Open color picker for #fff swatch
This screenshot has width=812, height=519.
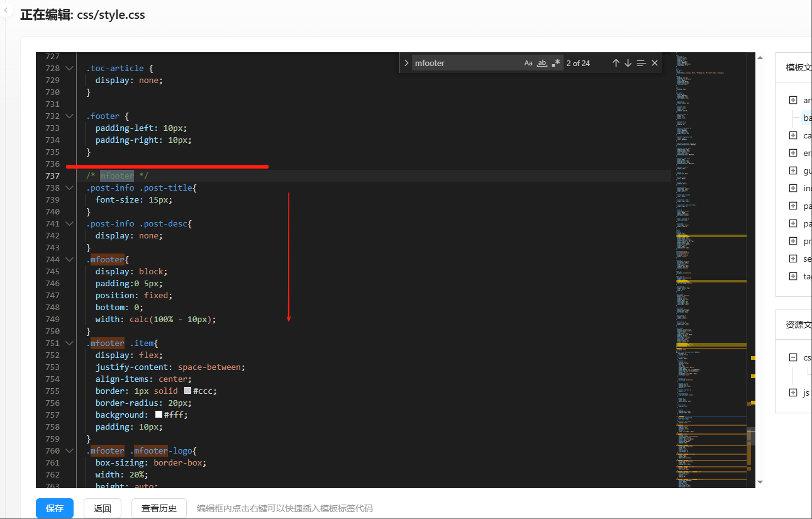pos(159,415)
